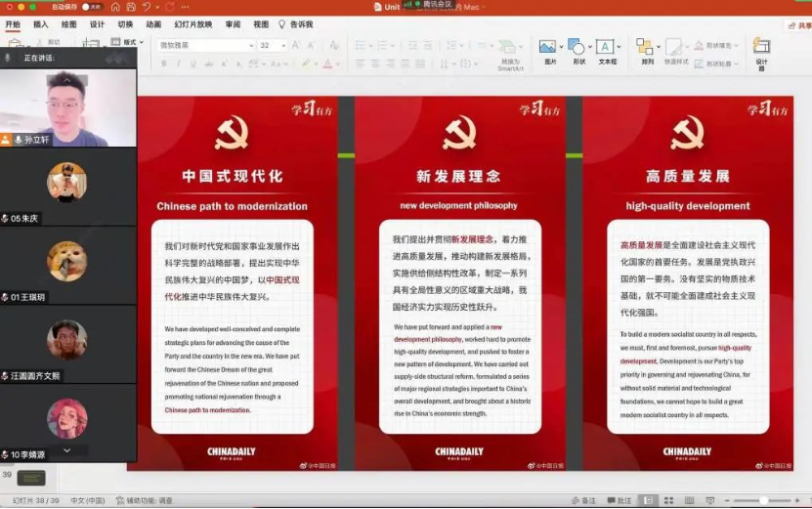This screenshot has width=812, height=509.
Task: Click the Notes (备注) icon in status bar
Action: click(582, 500)
